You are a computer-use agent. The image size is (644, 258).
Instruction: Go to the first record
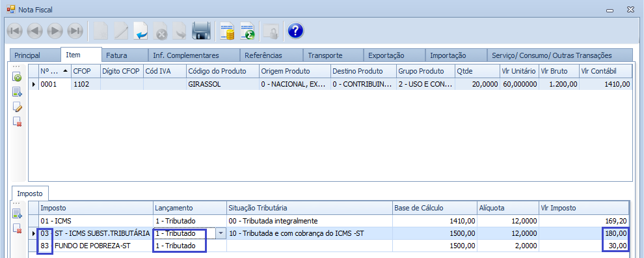pyautogui.click(x=15, y=31)
